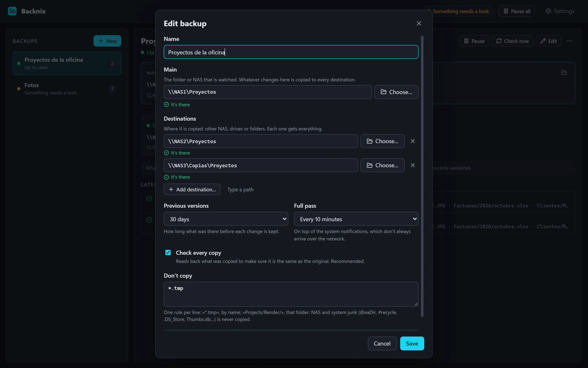The image size is (588, 368).
Task: Toggle the Check every copy checkbox
Action: (x=168, y=252)
